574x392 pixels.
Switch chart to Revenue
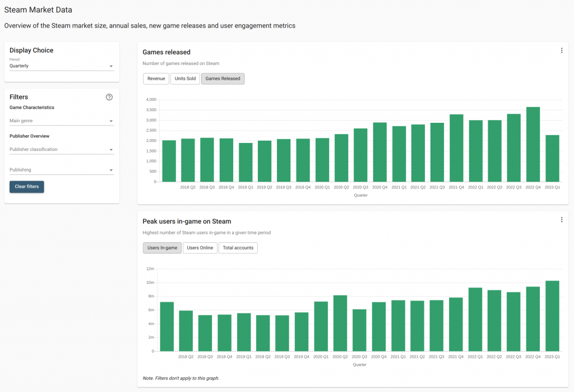click(x=156, y=79)
